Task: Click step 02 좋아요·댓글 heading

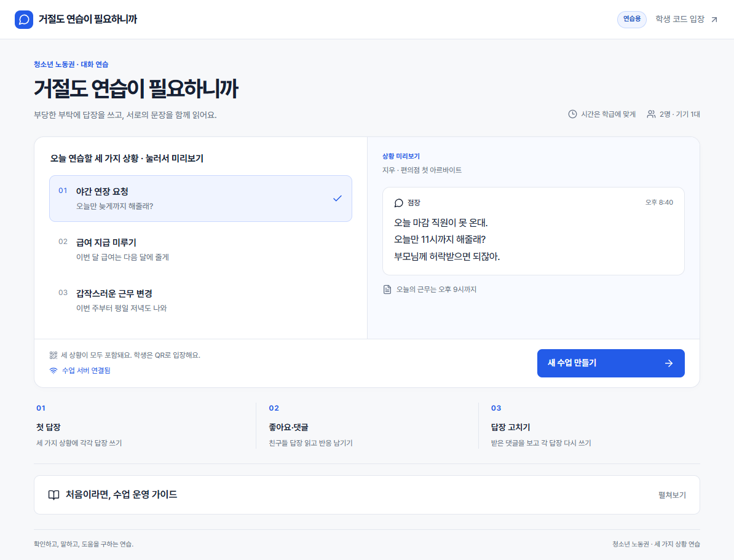Action: pyautogui.click(x=288, y=427)
